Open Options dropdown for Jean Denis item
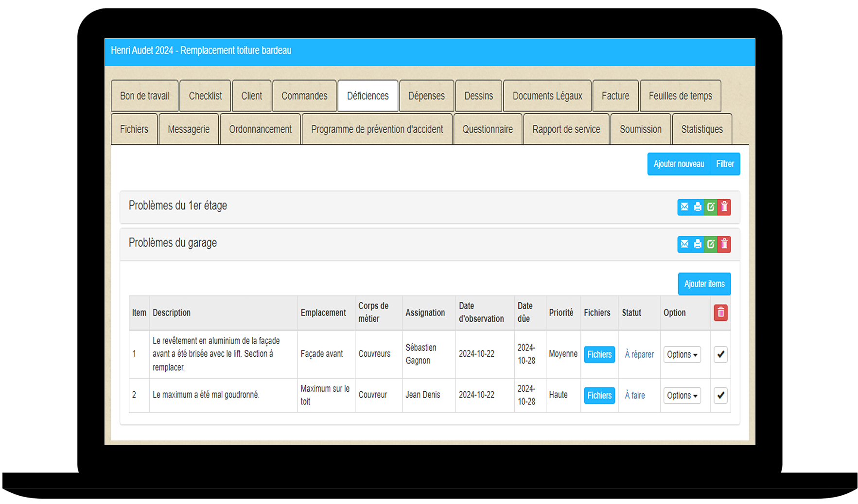858x504 pixels. tap(682, 395)
